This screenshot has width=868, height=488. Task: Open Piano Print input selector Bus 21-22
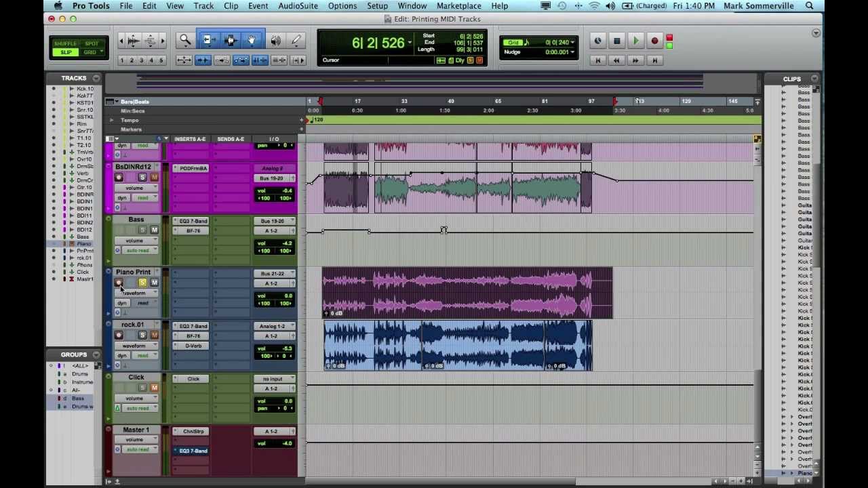point(275,273)
